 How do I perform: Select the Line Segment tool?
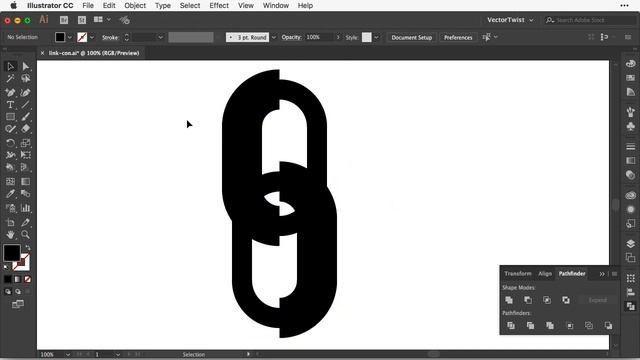pyautogui.click(x=25, y=105)
